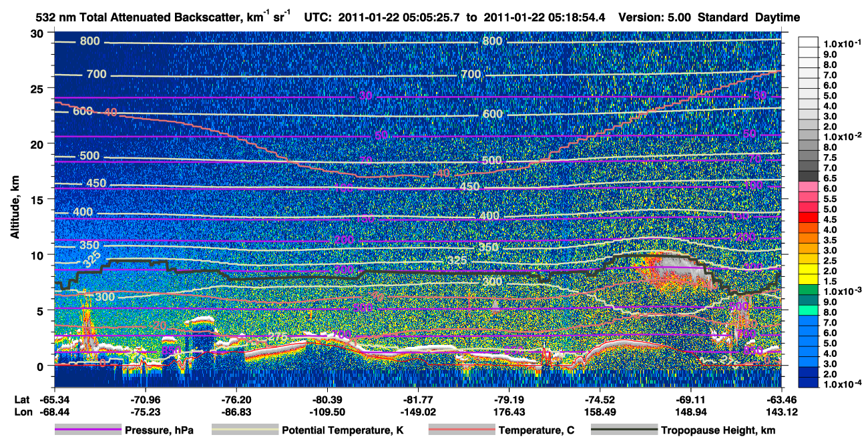
Task: Click colorbar label 1.0x10-4
Action: click(x=843, y=384)
